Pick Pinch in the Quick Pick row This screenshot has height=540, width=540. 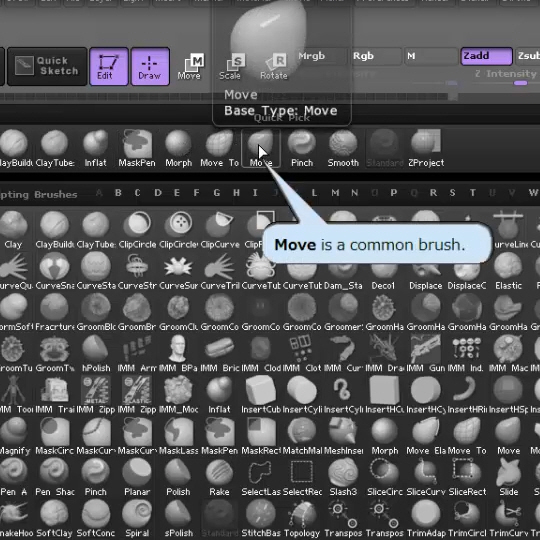click(x=302, y=148)
